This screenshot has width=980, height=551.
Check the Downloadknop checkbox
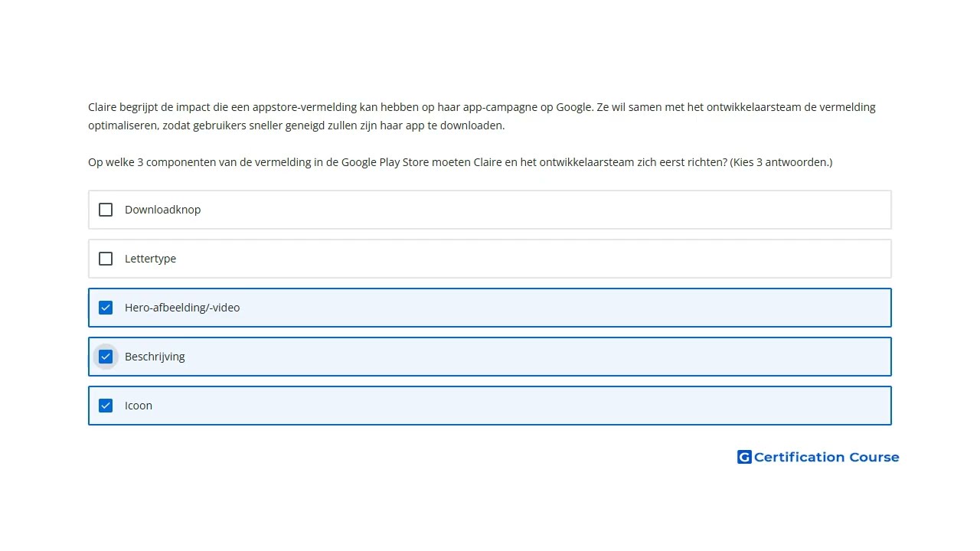[x=106, y=210]
